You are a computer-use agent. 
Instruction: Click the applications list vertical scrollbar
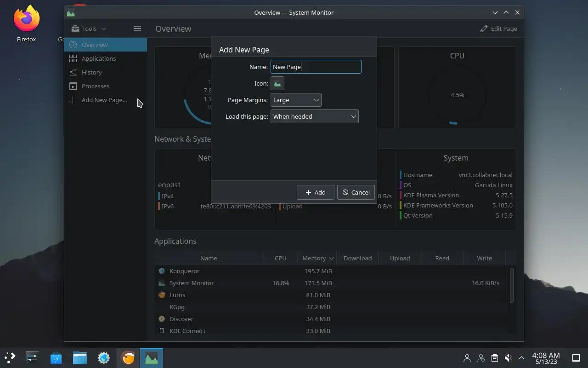click(x=511, y=285)
